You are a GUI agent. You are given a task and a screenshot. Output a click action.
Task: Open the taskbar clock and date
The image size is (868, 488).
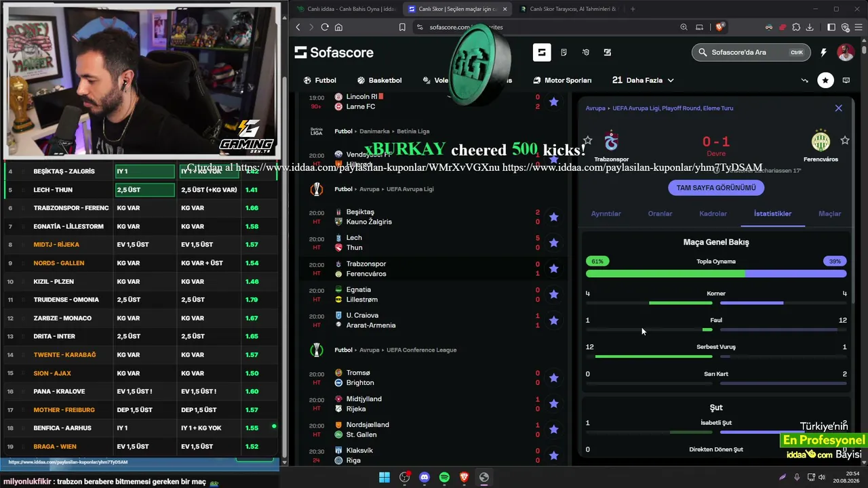846,477
